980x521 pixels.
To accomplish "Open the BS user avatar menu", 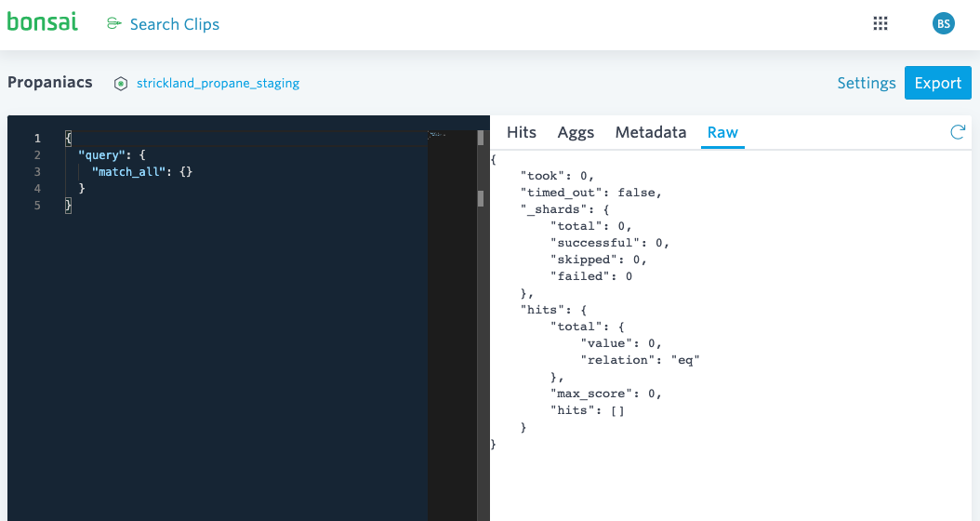I will click(x=944, y=24).
